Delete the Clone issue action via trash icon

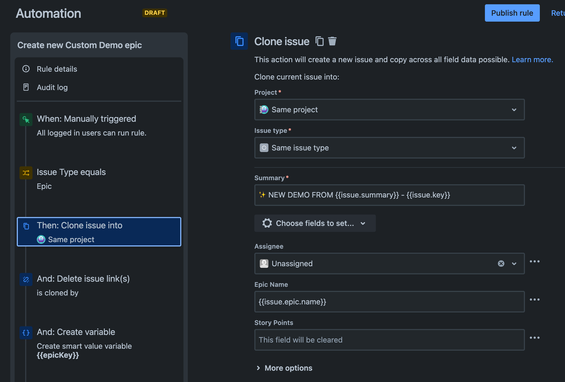332,41
